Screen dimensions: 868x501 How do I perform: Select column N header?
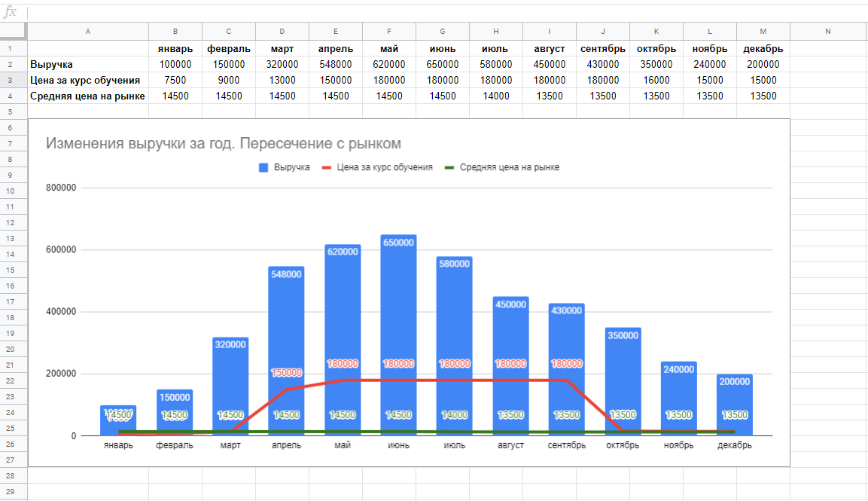828,32
